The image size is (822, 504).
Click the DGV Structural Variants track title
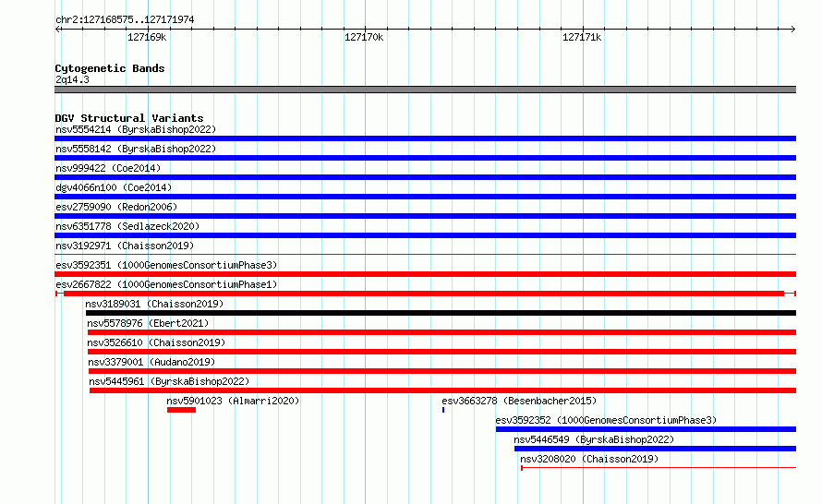pos(129,118)
